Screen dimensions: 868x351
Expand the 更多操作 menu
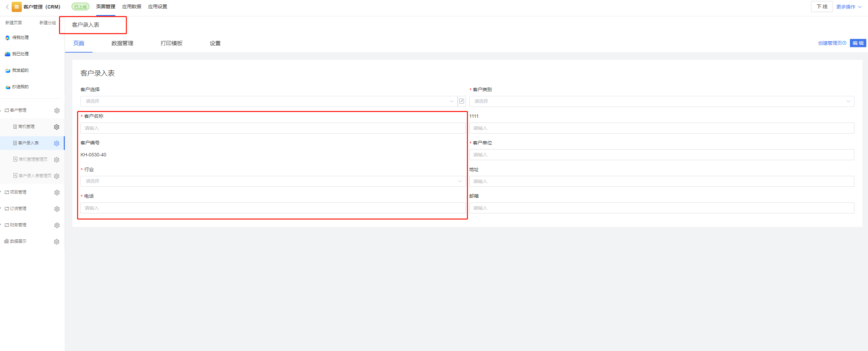point(849,7)
